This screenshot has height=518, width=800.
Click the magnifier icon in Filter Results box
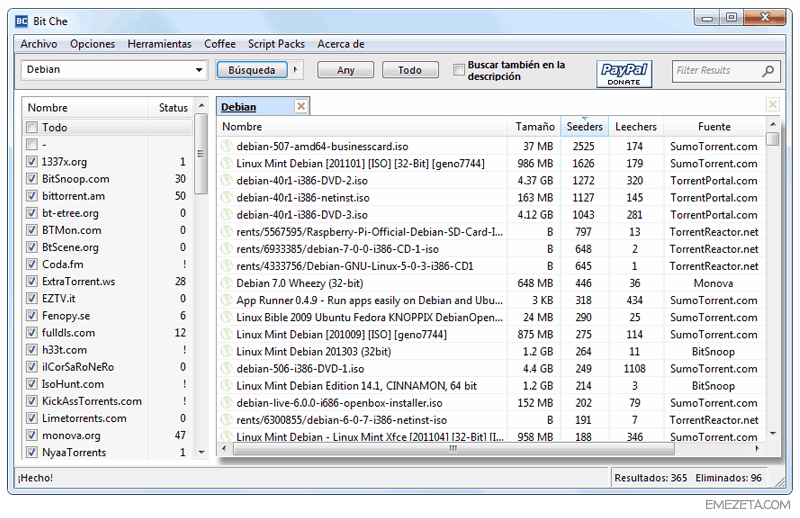[768, 70]
